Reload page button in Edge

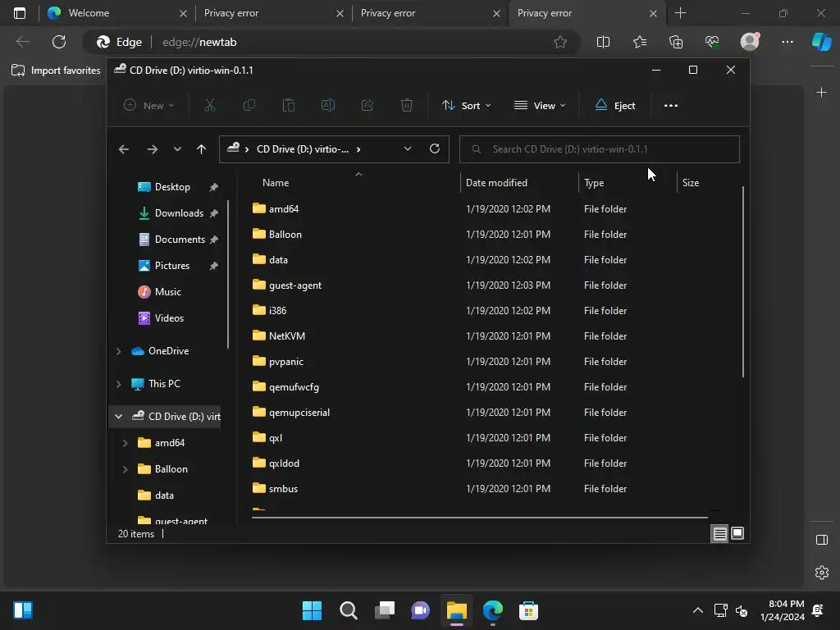point(59,42)
